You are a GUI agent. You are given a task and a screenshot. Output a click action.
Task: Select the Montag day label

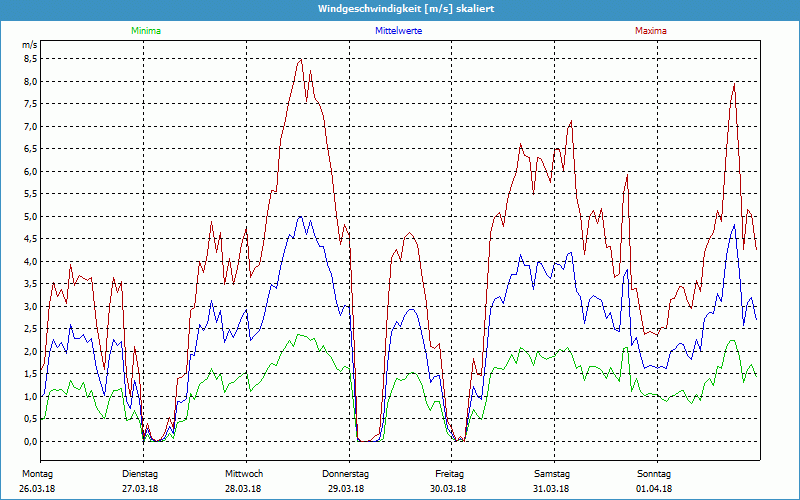36,473
